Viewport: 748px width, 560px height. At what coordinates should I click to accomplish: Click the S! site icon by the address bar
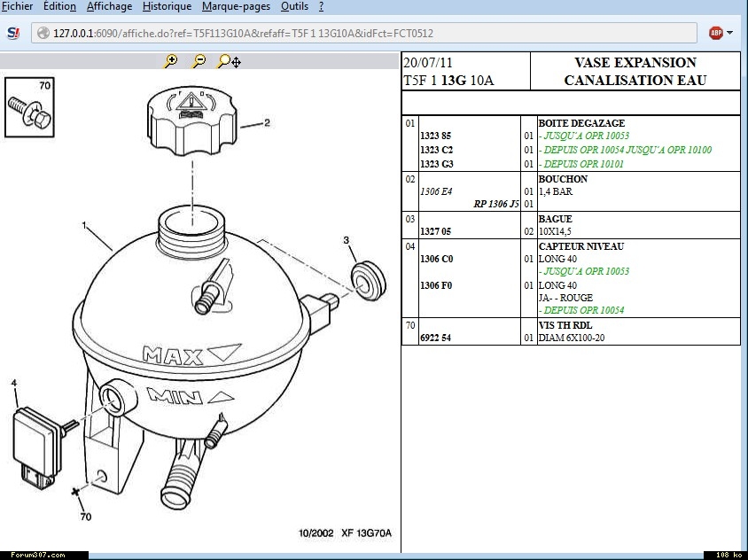[13, 33]
